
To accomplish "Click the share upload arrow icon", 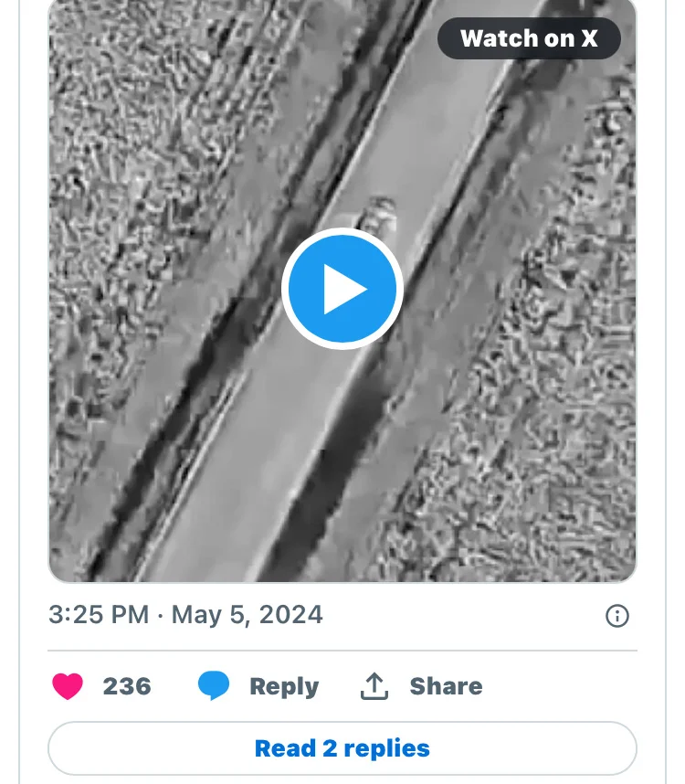I will click(x=374, y=686).
